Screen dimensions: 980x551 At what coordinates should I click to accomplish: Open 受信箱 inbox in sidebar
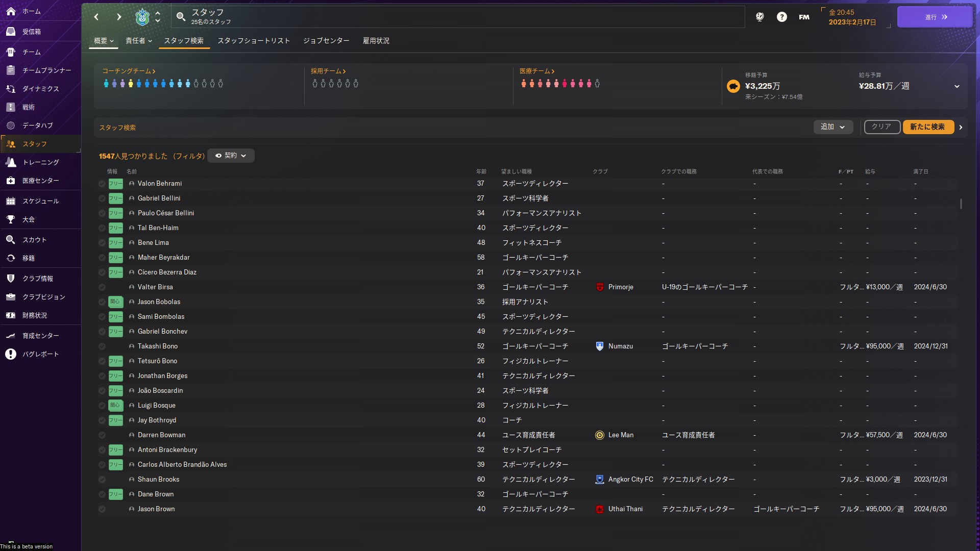[x=31, y=32]
